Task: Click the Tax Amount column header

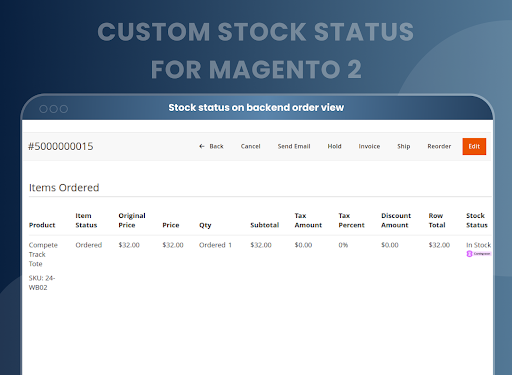Action: pyautogui.click(x=308, y=220)
